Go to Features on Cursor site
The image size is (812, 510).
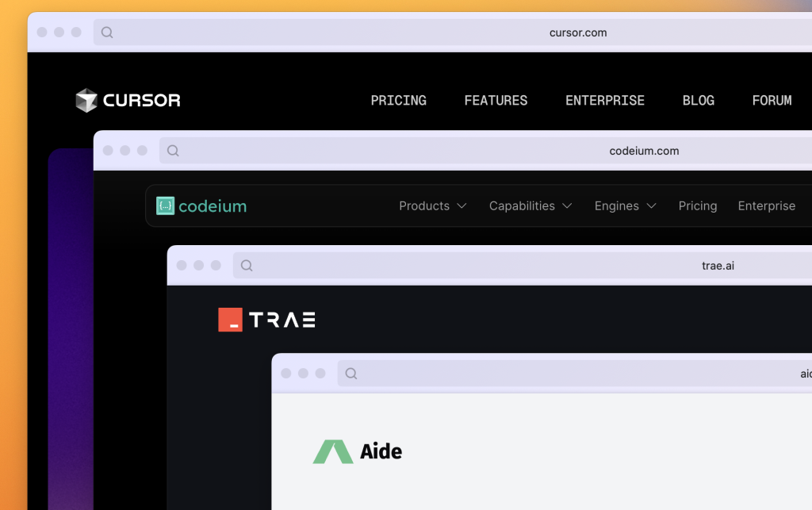click(x=496, y=101)
